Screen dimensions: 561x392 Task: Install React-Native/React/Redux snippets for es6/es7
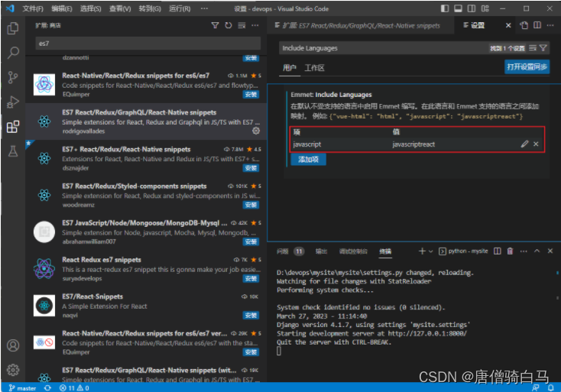pyautogui.click(x=251, y=95)
